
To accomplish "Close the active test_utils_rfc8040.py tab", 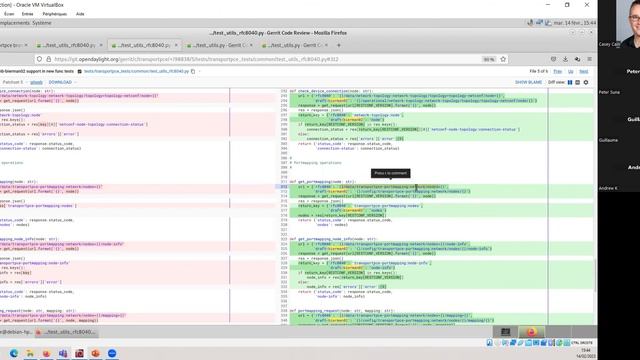I will click(176, 45).
